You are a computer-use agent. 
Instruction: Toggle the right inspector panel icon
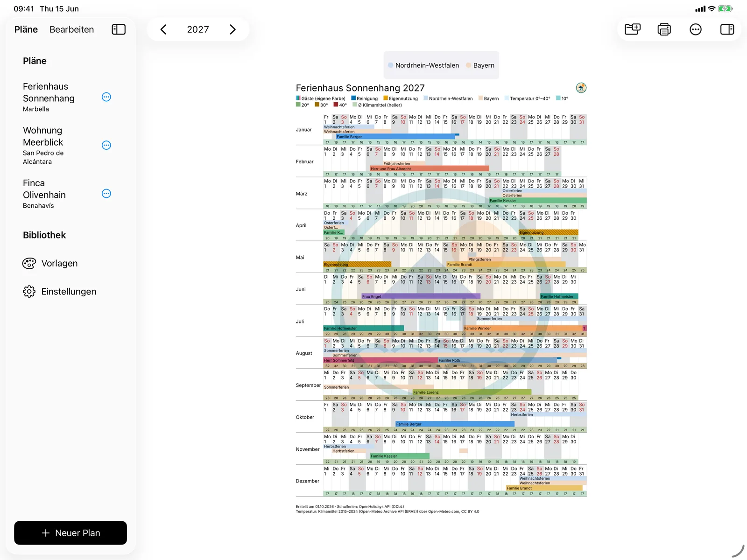pos(727,29)
